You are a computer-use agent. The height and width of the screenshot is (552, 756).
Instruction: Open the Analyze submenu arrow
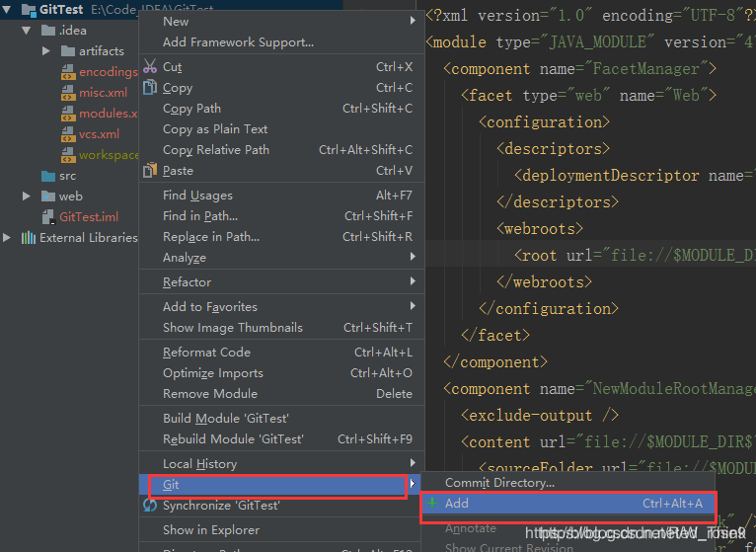413,256
